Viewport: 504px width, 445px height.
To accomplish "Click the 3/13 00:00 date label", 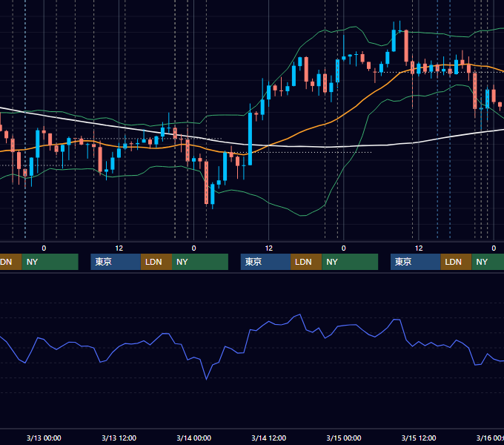I will [44, 438].
